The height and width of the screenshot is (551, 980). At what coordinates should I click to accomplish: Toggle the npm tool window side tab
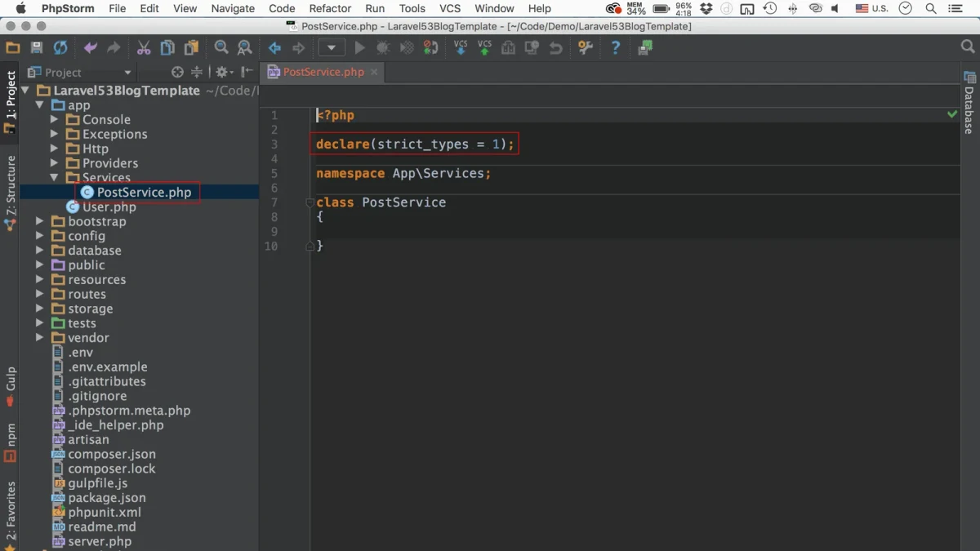tap(10, 442)
